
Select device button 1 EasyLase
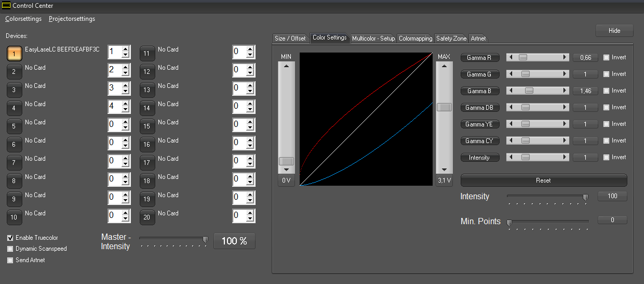coord(14,53)
